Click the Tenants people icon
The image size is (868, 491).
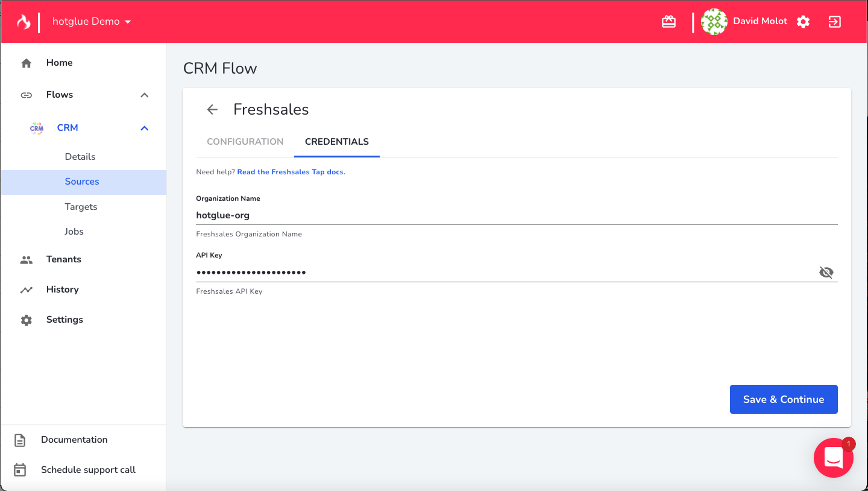pos(26,260)
